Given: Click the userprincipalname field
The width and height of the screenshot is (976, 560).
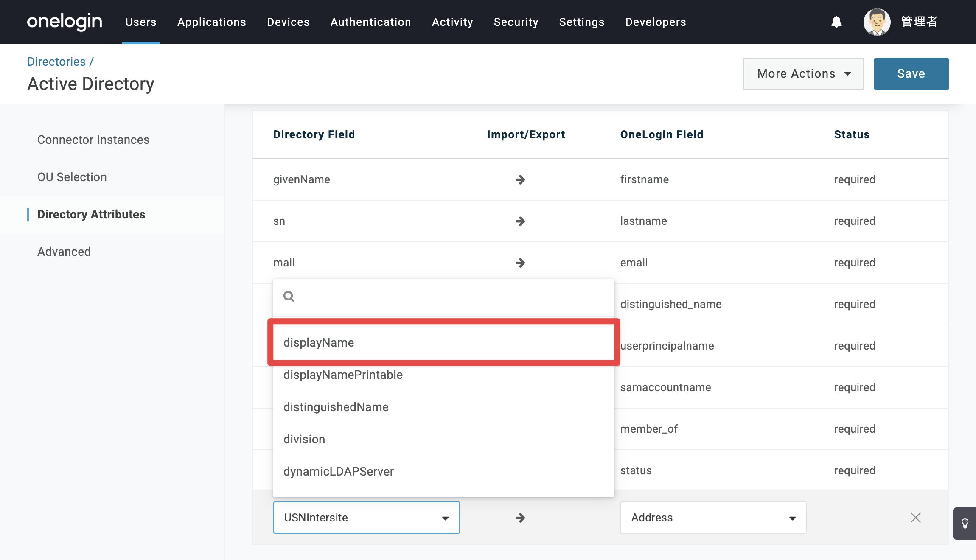Looking at the screenshot, I should point(667,346).
